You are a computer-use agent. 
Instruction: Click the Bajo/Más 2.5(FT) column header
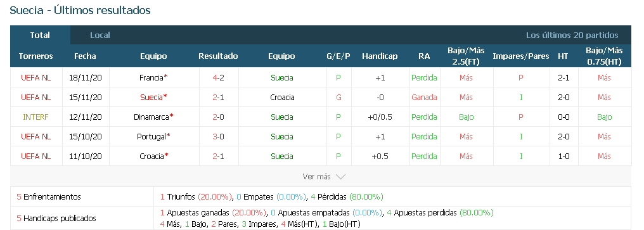(x=466, y=56)
